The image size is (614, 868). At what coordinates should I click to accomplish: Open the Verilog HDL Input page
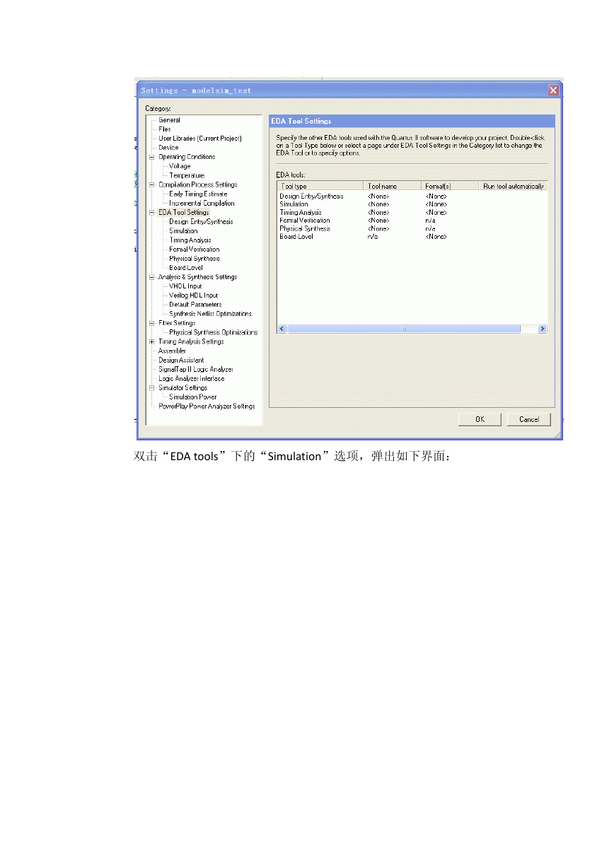pyautogui.click(x=194, y=295)
